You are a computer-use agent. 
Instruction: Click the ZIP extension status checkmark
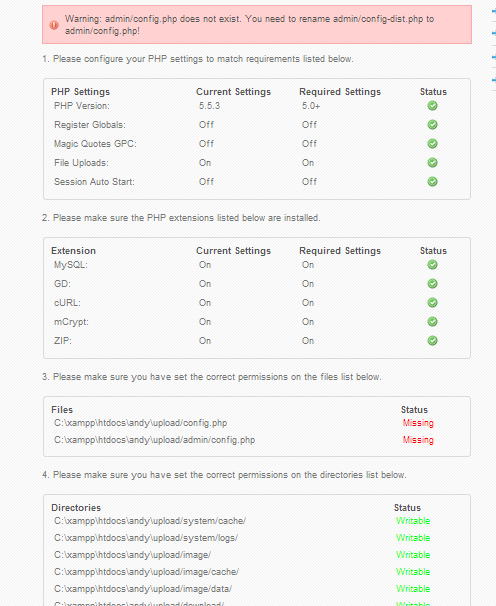click(432, 340)
